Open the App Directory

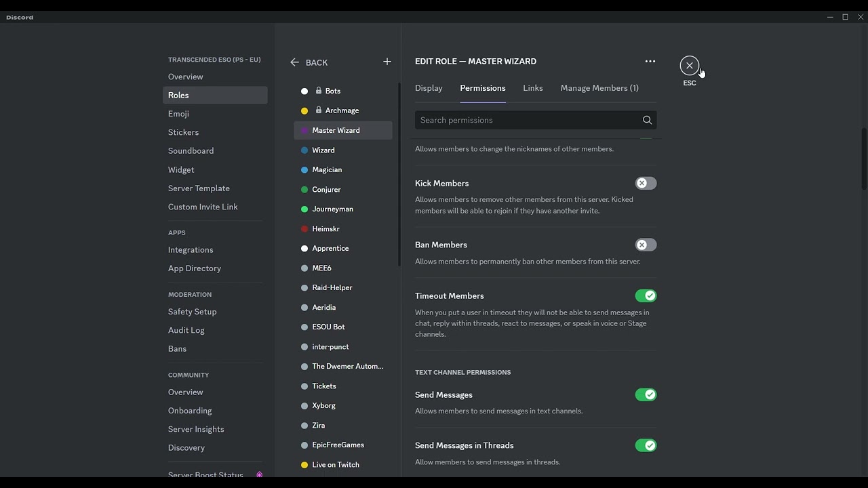(x=215, y=268)
